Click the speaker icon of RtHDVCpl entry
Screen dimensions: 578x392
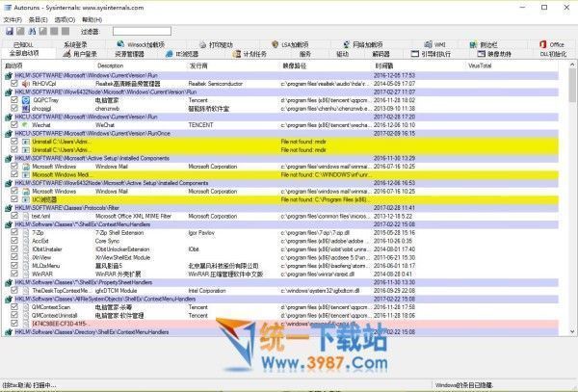(25, 84)
